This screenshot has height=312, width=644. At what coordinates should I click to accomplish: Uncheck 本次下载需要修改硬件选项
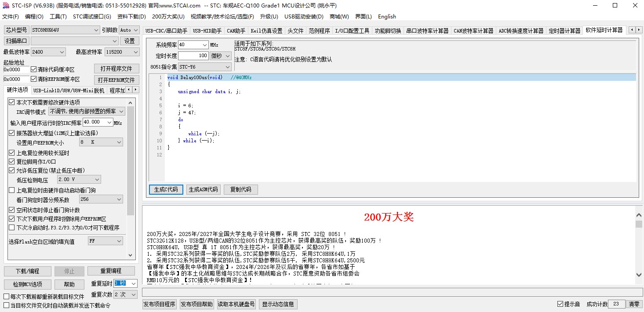click(x=12, y=102)
